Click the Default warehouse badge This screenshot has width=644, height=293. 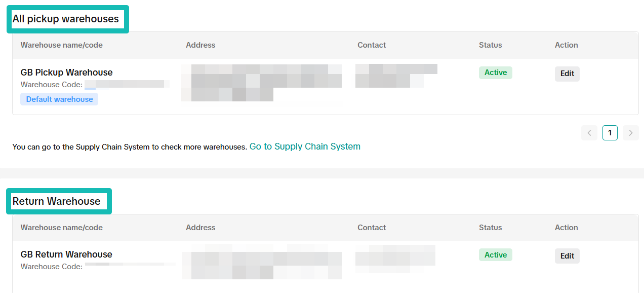click(x=59, y=99)
